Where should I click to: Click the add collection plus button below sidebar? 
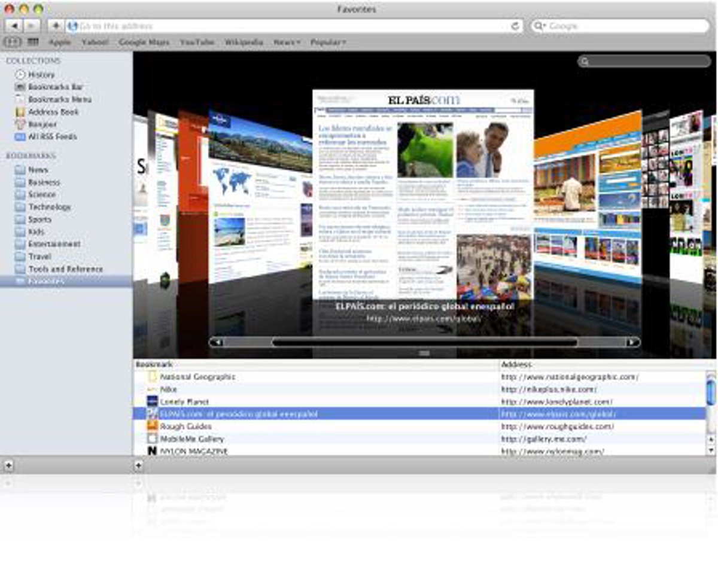point(8,465)
